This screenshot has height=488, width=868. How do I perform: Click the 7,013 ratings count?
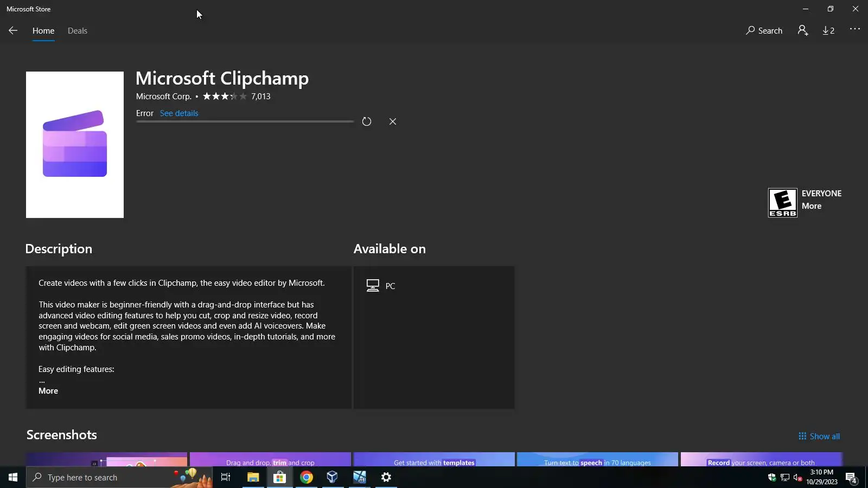click(x=261, y=97)
